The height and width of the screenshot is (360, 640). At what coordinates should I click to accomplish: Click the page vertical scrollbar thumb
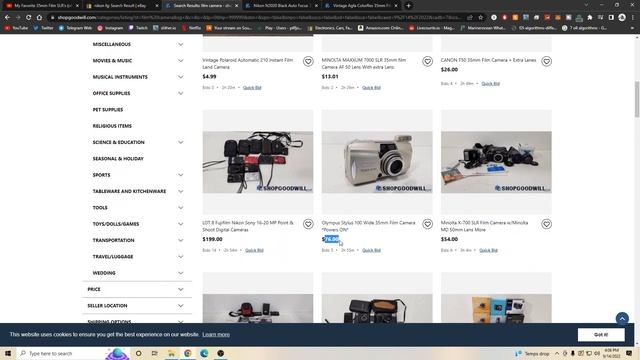(637, 99)
